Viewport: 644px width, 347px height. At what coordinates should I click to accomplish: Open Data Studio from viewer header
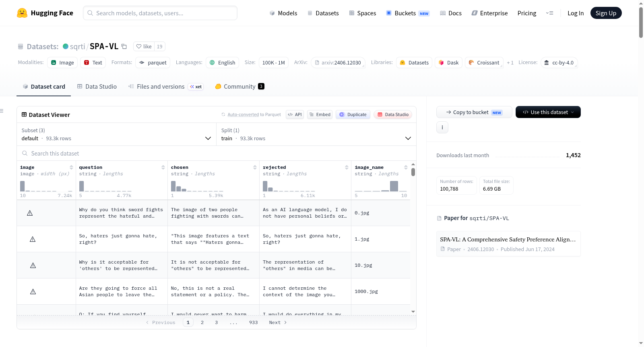[x=393, y=114]
